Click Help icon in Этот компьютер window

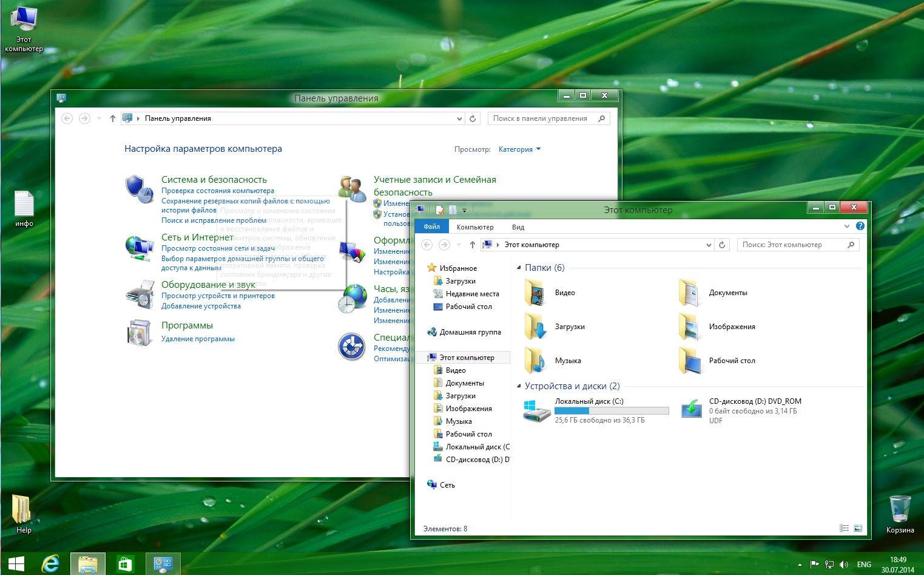860,226
